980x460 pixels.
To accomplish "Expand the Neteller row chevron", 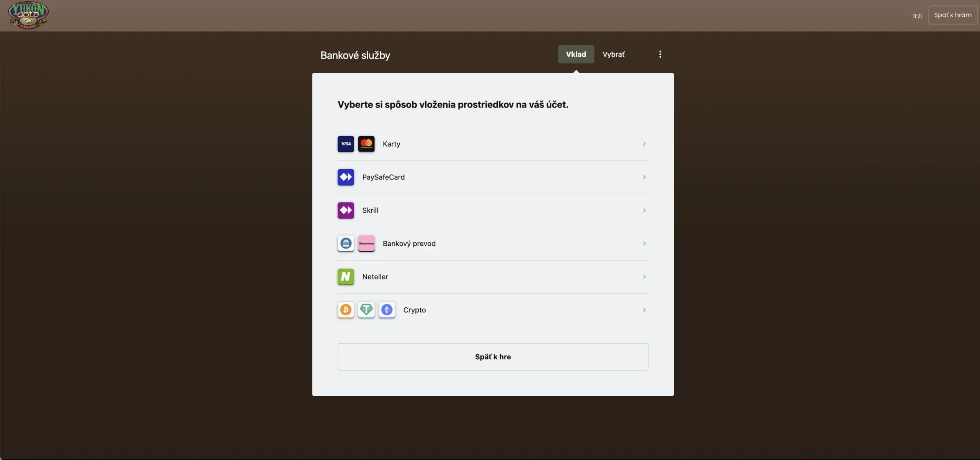I will click(644, 277).
